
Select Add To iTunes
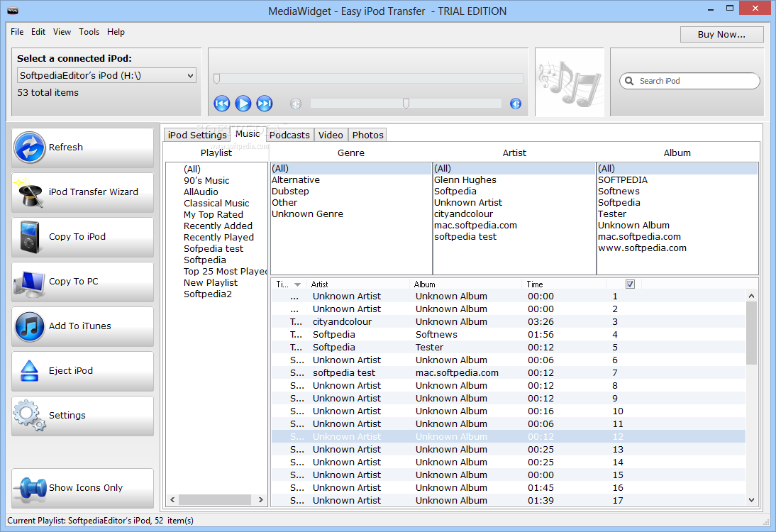[83, 326]
